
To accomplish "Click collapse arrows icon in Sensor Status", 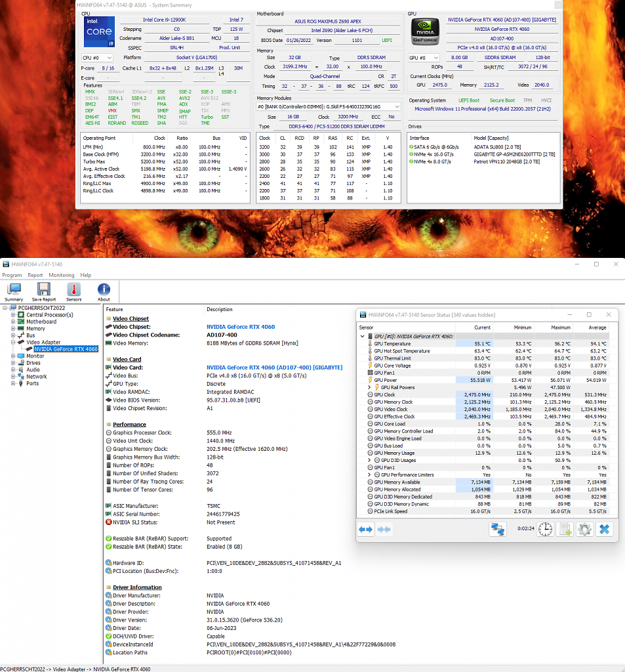I will 384,530.
